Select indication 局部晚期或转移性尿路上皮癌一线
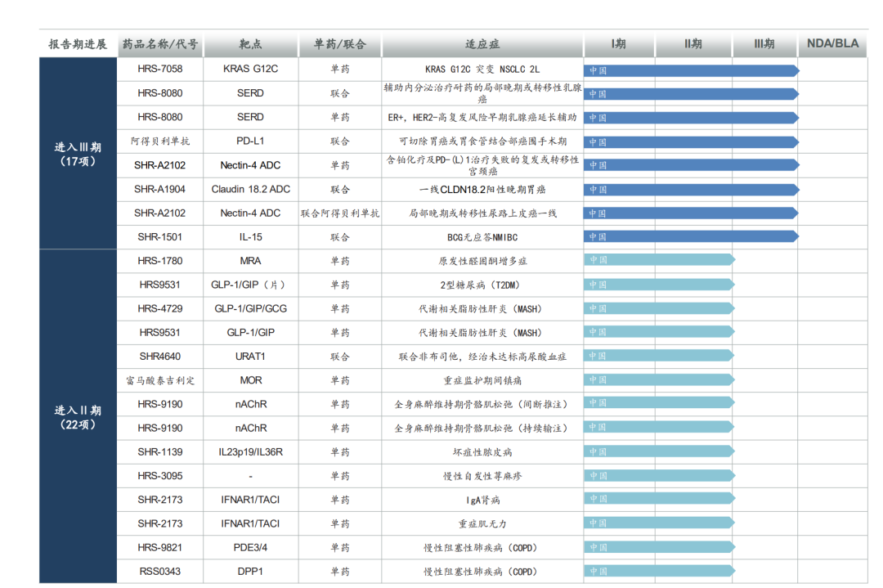 [482, 213]
